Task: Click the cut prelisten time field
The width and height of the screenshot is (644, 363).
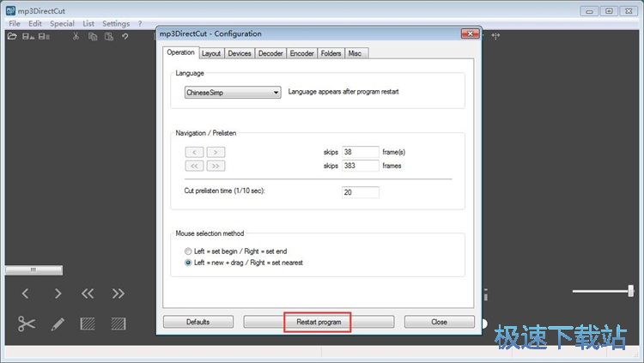Action: [360, 192]
